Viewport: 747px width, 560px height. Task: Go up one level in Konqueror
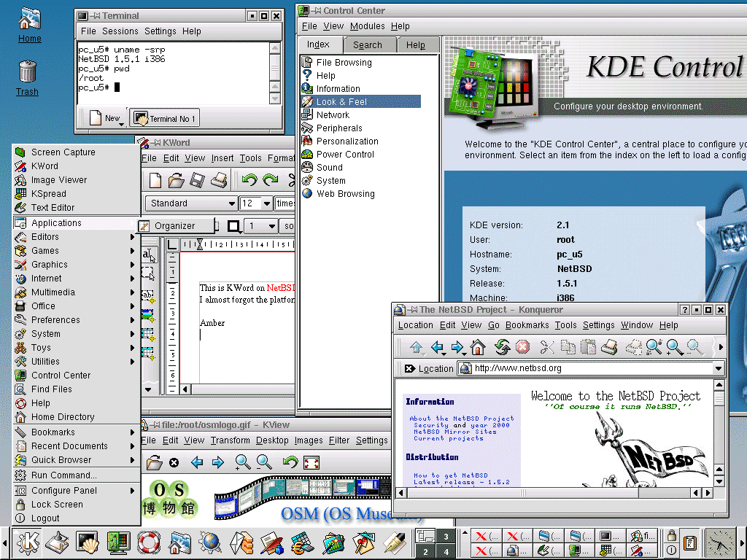(x=417, y=348)
